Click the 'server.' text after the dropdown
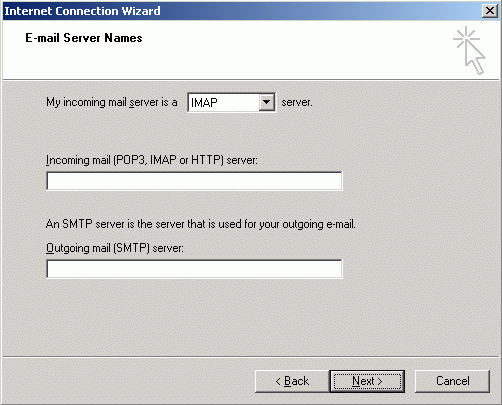Screen dimensions: 502x405 [x=297, y=102]
